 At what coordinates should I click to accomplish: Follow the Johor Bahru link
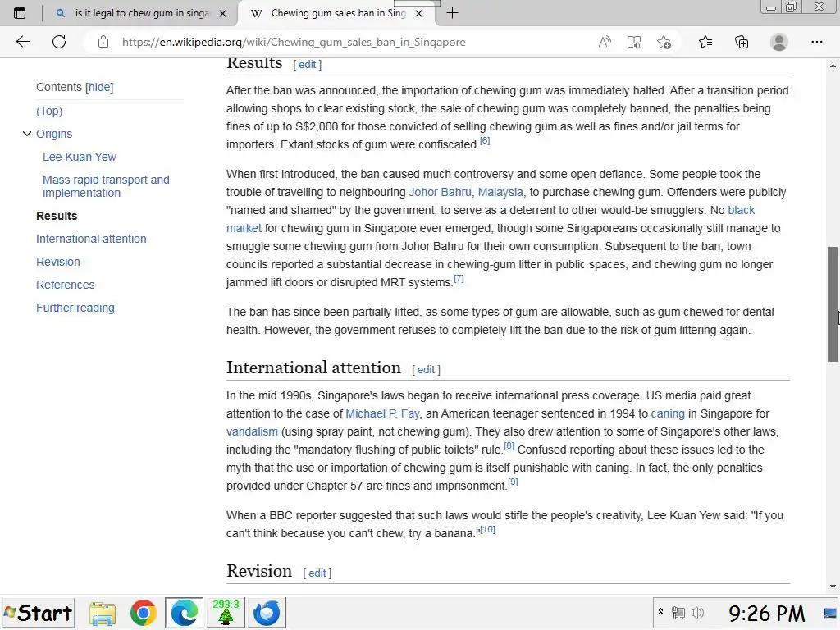(x=441, y=192)
